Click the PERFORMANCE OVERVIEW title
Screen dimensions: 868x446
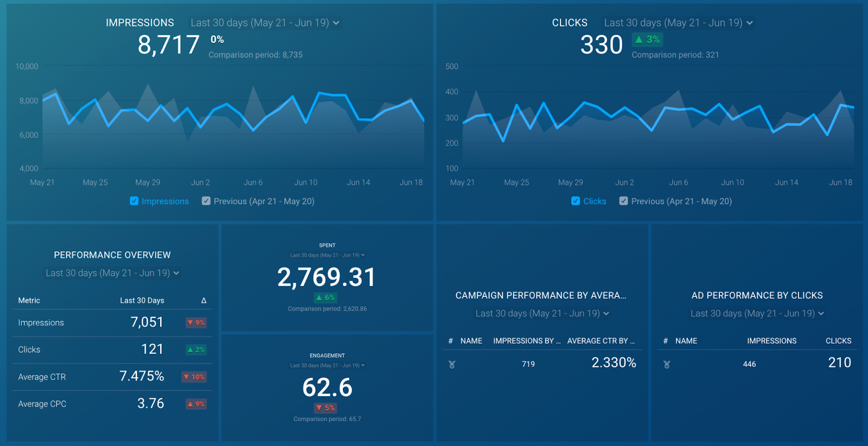pyautogui.click(x=112, y=255)
